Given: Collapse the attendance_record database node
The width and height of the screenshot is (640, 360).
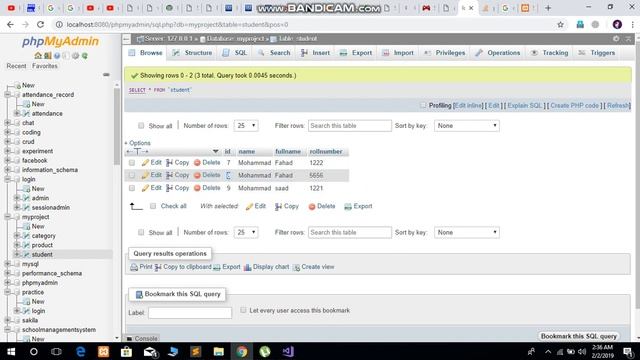Looking at the screenshot, I should tap(7, 95).
